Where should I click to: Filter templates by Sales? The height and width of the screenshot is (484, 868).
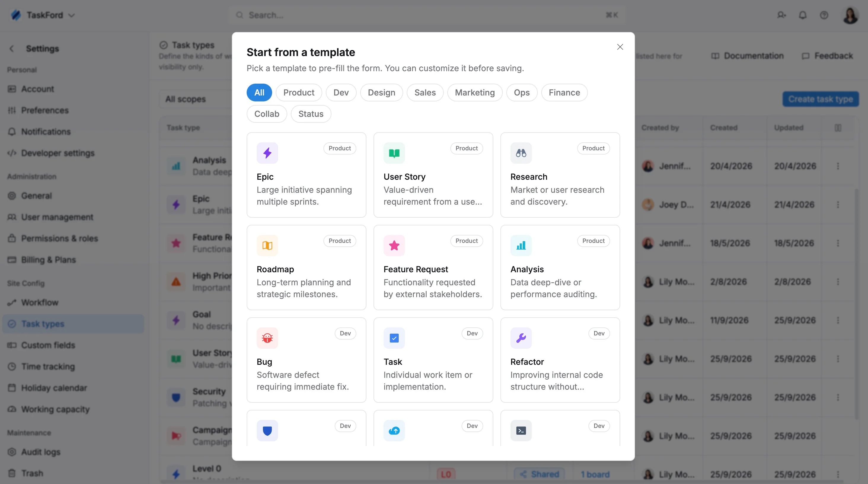coord(425,93)
